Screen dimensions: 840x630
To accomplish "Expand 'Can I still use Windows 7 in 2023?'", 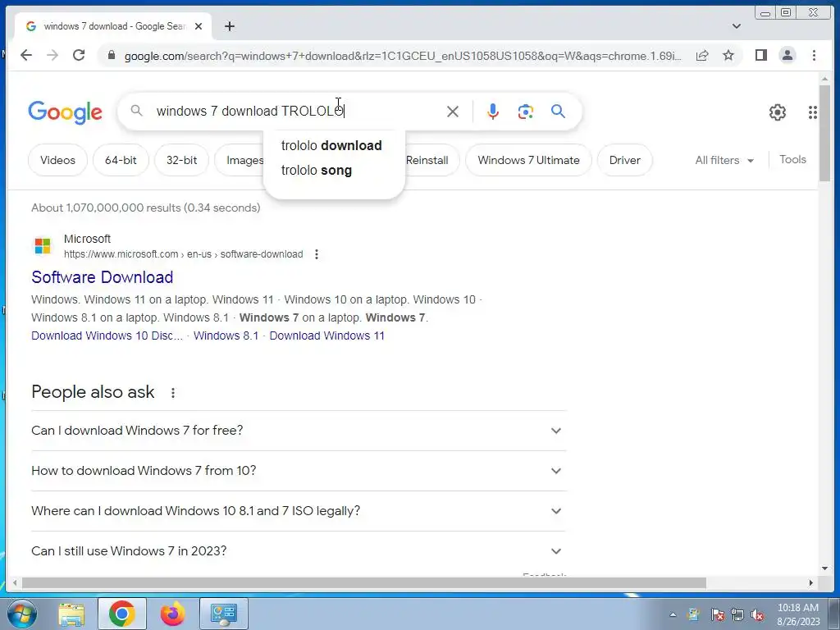I will [x=299, y=551].
